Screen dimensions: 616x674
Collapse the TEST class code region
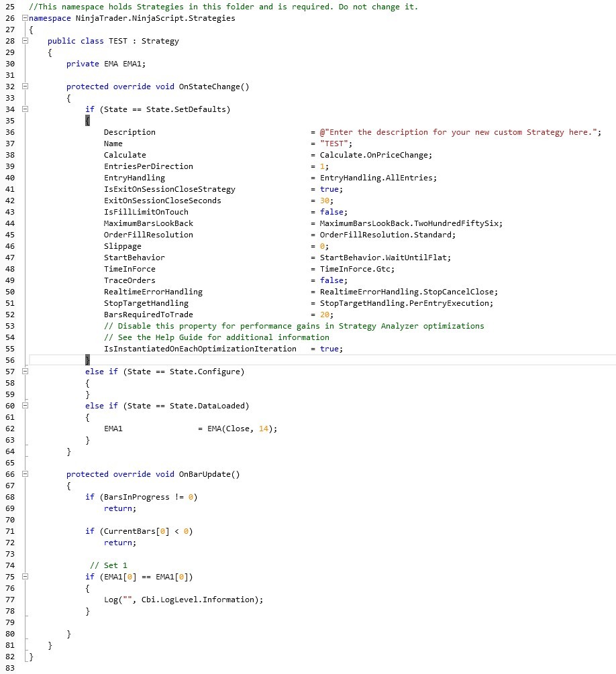(x=25, y=41)
